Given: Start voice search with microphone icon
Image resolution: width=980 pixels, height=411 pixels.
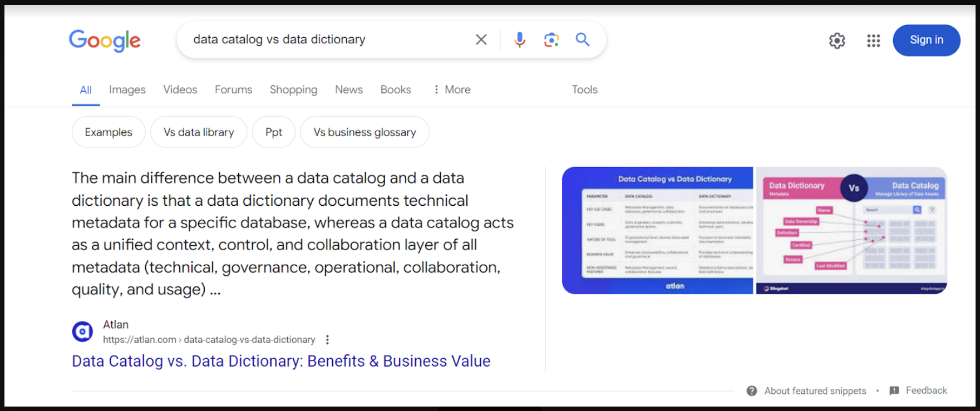Looking at the screenshot, I should click(520, 39).
